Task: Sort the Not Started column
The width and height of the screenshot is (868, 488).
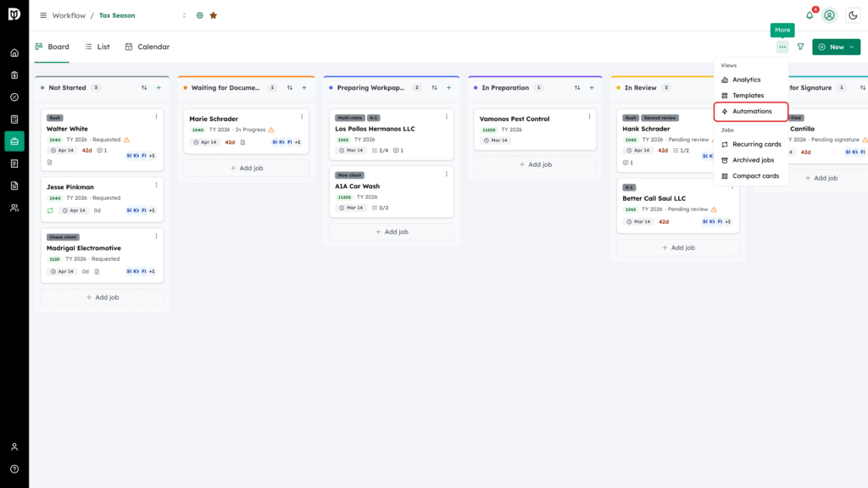Action: click(144, 88)
